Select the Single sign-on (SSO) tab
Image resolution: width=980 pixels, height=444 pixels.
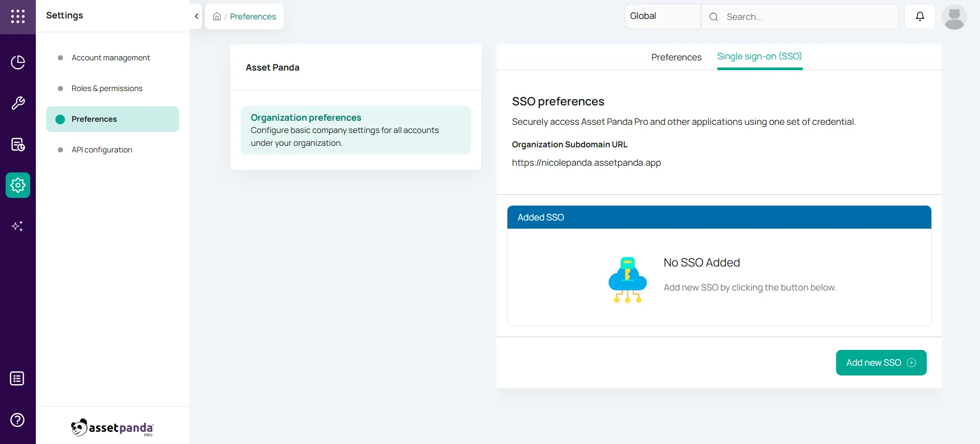pos(759,57)
